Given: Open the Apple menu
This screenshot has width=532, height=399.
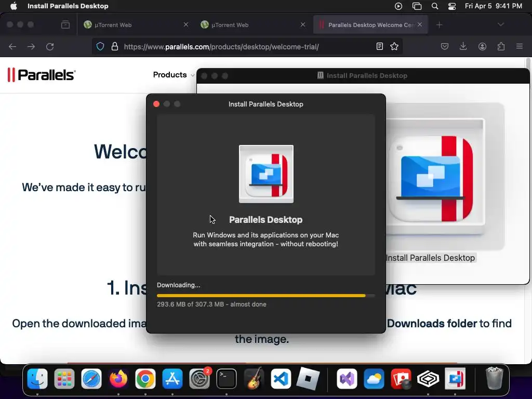Looking at the screenshot, I should tap(14, 6).
